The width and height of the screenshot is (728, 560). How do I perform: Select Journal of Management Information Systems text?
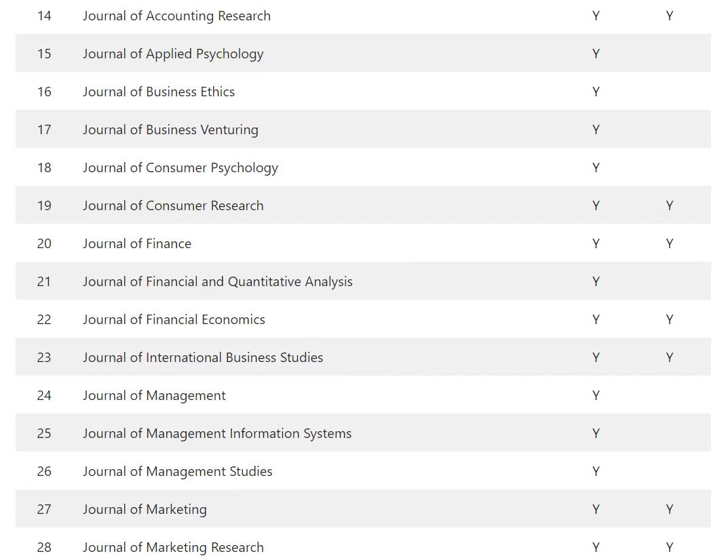pyautogui.click(x=217, y=433)
